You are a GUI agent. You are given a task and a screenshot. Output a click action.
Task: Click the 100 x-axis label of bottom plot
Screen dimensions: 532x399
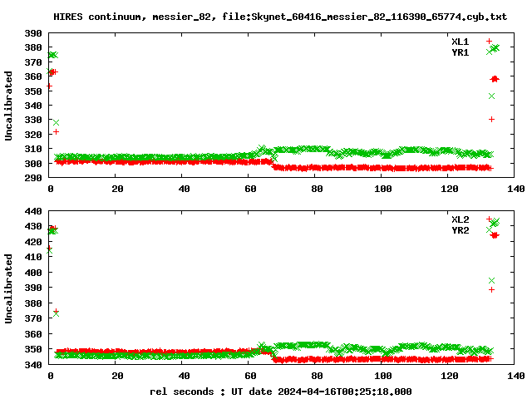[383, 376]
